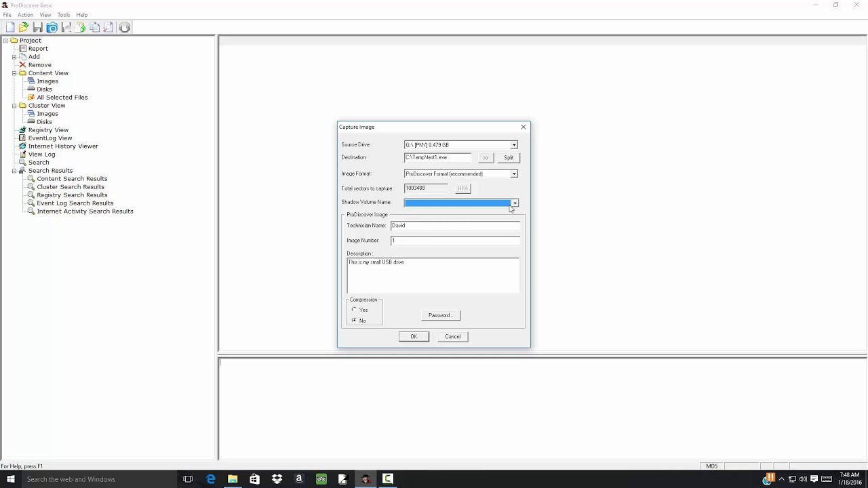Open the Action menu
Viewport: 868px width, 488px height.
pyautogui.click(x=25, y=15)
